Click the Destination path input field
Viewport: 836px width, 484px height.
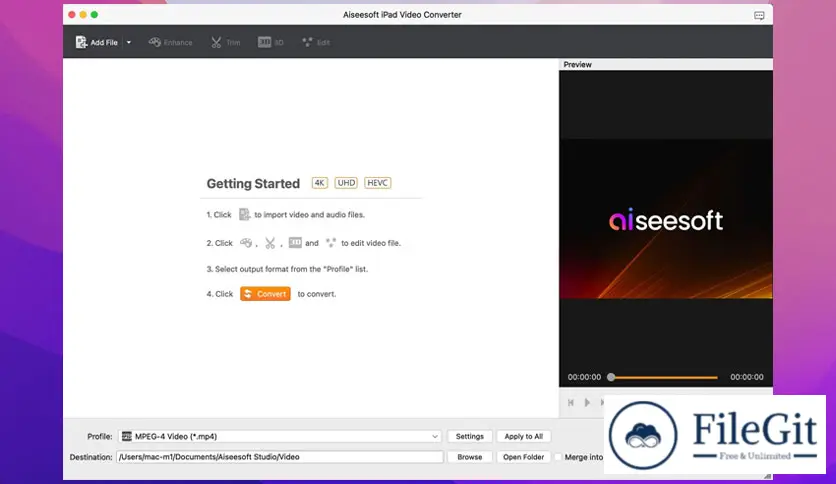point(280,457)
